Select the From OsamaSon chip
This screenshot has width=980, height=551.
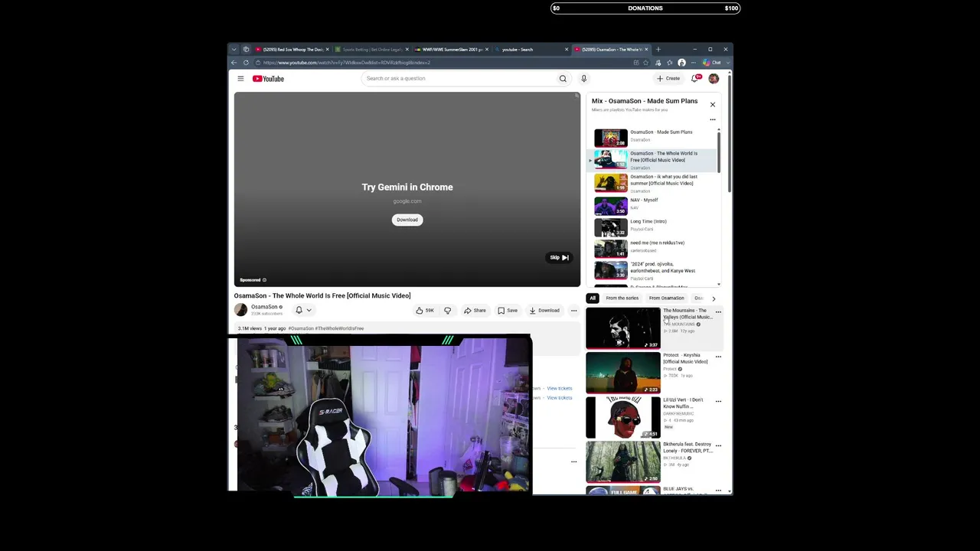coord(666,298)
